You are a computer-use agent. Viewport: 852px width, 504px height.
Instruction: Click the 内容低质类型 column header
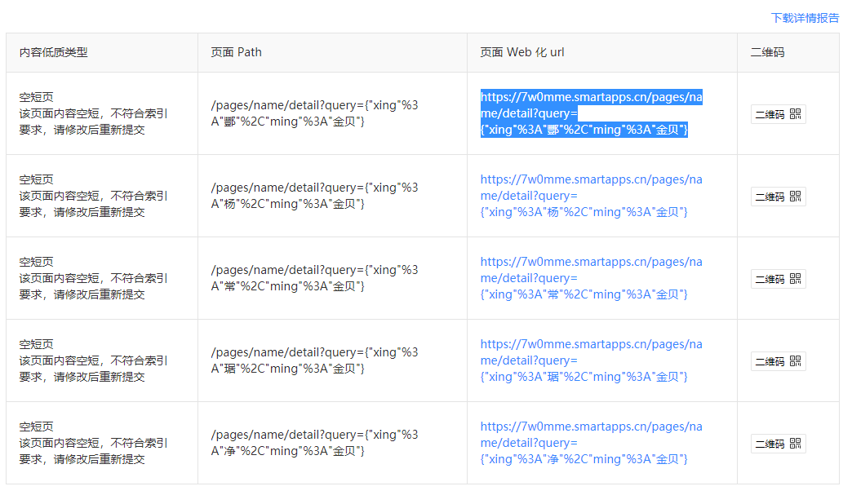pos(53,53)
